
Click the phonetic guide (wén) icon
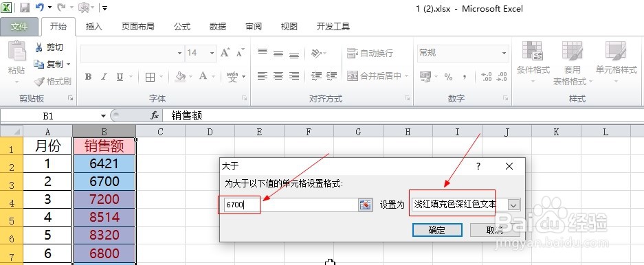click(233, 77)
